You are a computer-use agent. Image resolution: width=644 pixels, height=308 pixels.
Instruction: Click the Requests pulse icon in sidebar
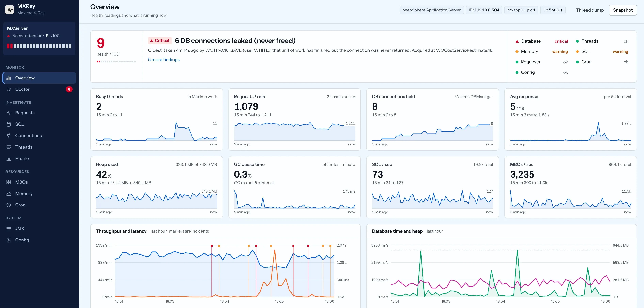point(9,113)
